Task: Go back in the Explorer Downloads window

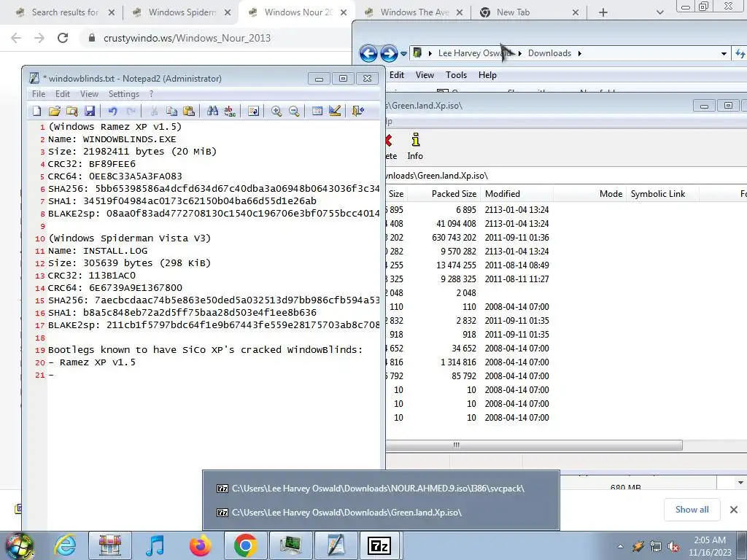Action: (368, 53)
